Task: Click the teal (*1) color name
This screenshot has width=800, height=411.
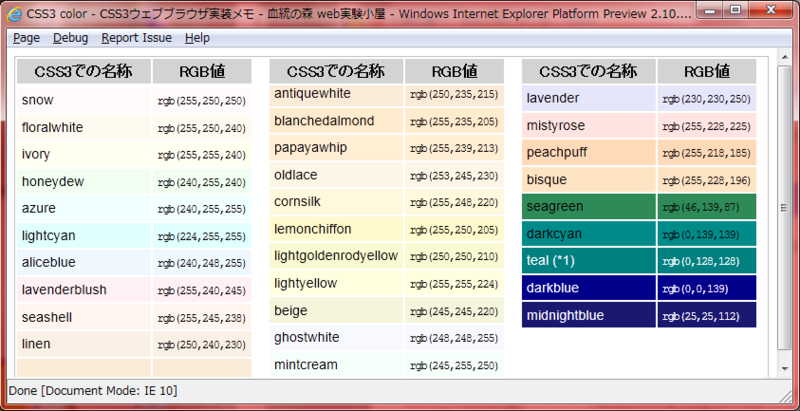Action: (x=551, y=261)
